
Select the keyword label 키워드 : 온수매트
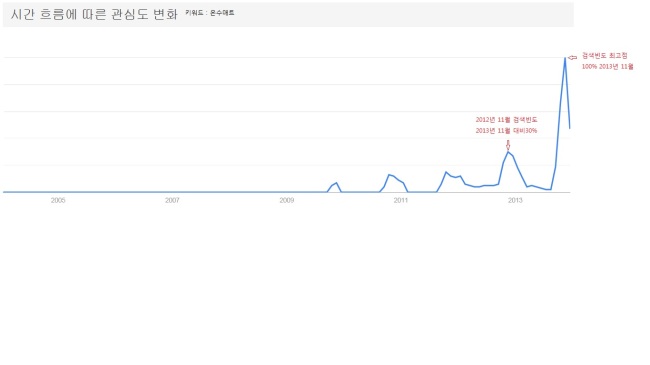210,13
